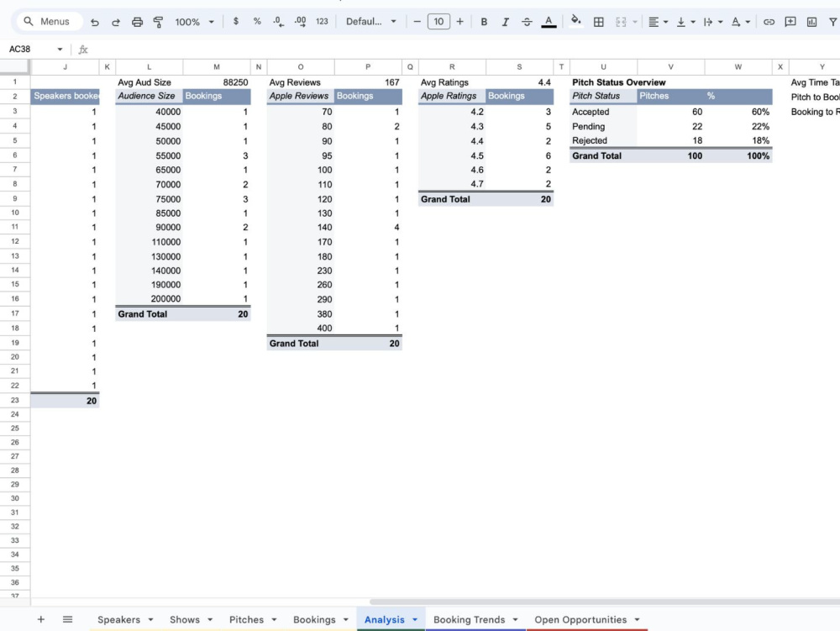Toggle strikethrough formatting
Screen dimensions: 840x631
pos(527,22)
